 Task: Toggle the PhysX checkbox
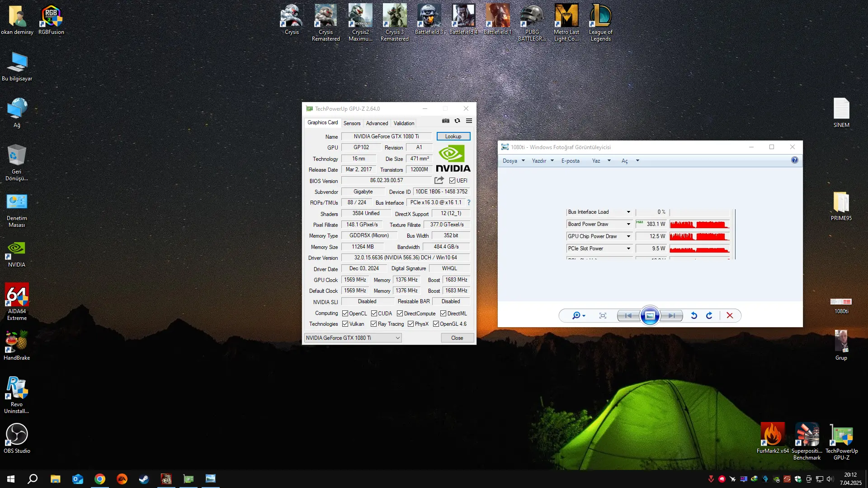[x=410, y=324]
